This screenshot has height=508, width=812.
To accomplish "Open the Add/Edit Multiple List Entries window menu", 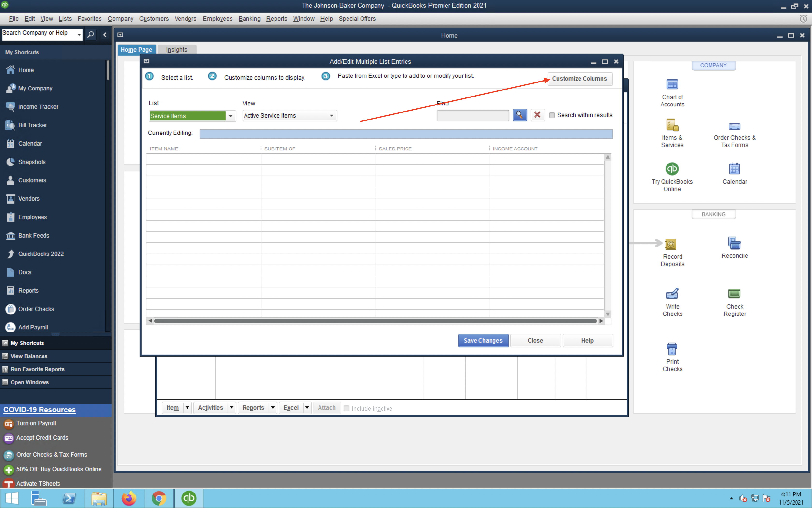I will 147,61.
